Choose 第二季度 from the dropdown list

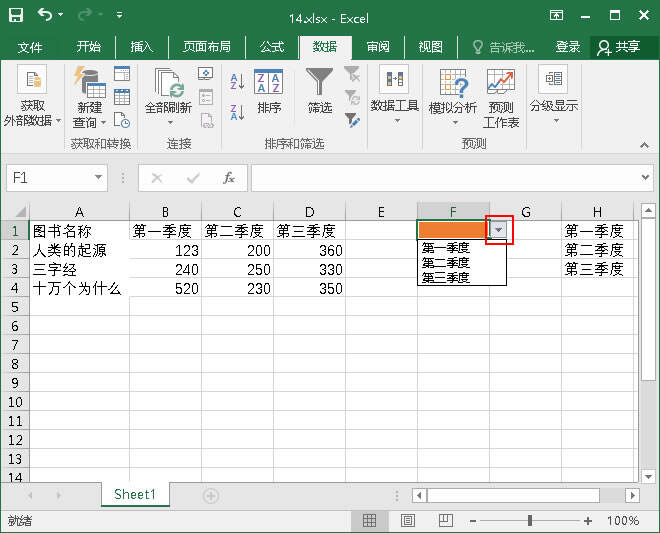[x=446, y=263]
